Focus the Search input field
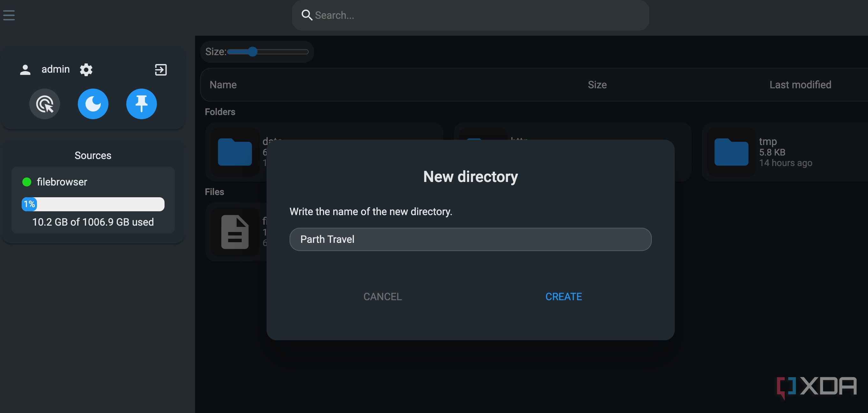868x413 pixels. (x=470, y=15)
